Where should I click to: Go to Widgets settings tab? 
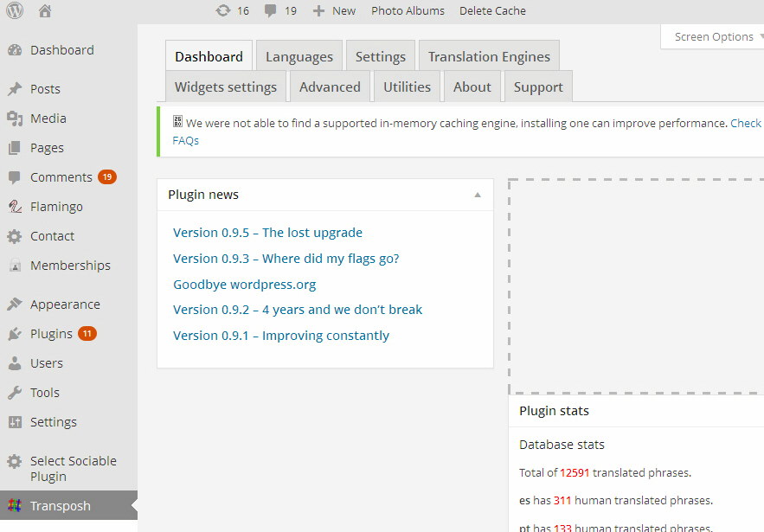click(x=226, y=87)
